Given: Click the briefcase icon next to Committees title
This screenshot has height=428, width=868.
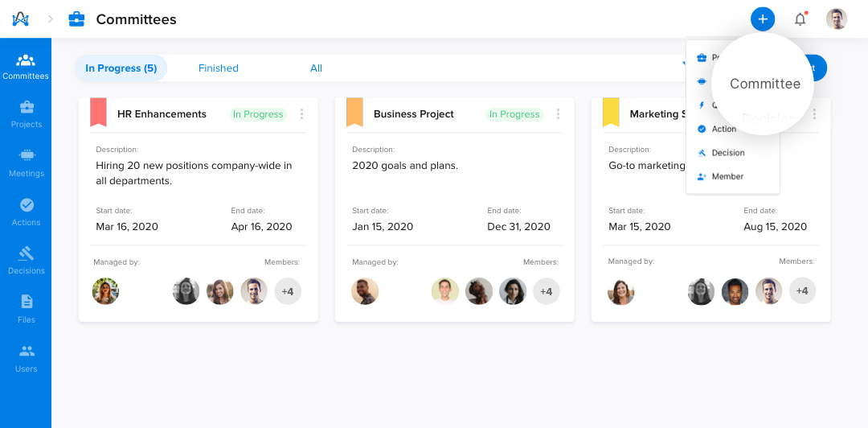Looking at the screenshot, I should (x=76, y=19).
